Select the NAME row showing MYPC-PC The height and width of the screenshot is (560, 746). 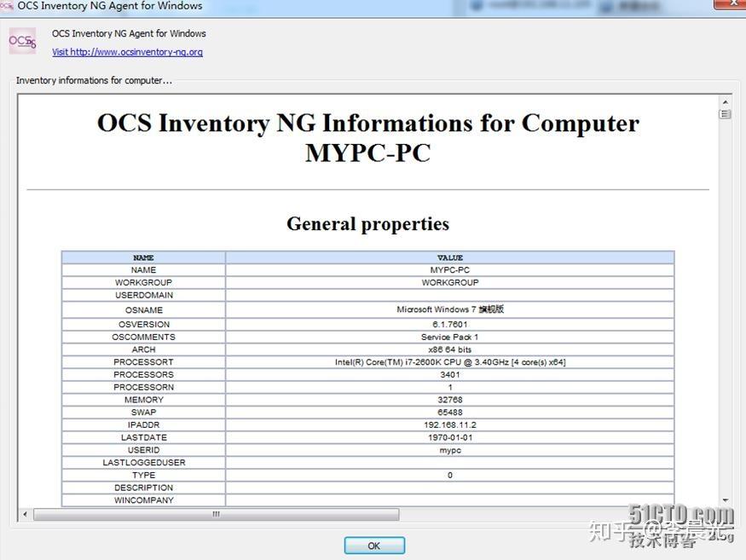click(x=449, y=270)
